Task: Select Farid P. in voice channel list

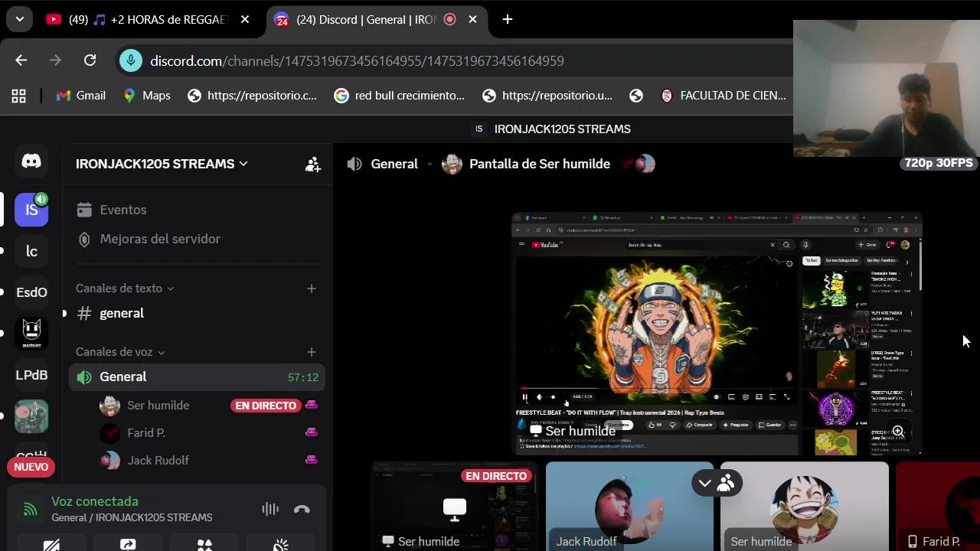Action: click(146, 432)
